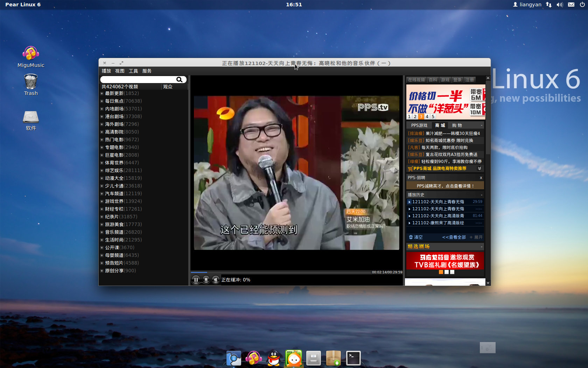
Task: Click the 百科 button
Action: pos(433,80)
